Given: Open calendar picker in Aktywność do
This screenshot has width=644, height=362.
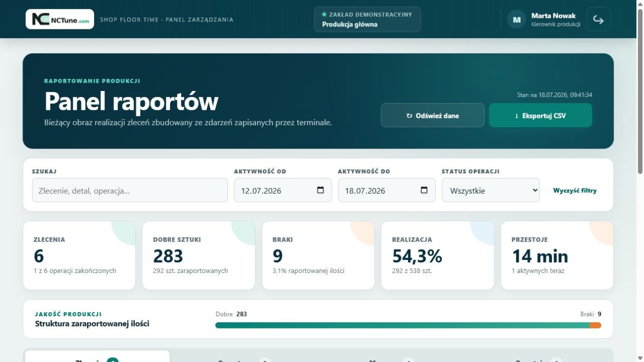Looking at the screenshot, I should pyautogui.click(x=424, y=190).
